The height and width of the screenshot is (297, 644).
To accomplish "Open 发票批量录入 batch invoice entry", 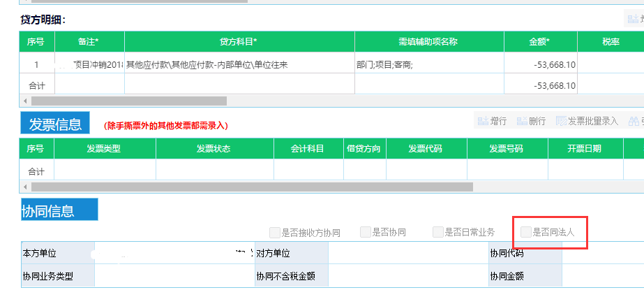I will (x=586, y=121).
